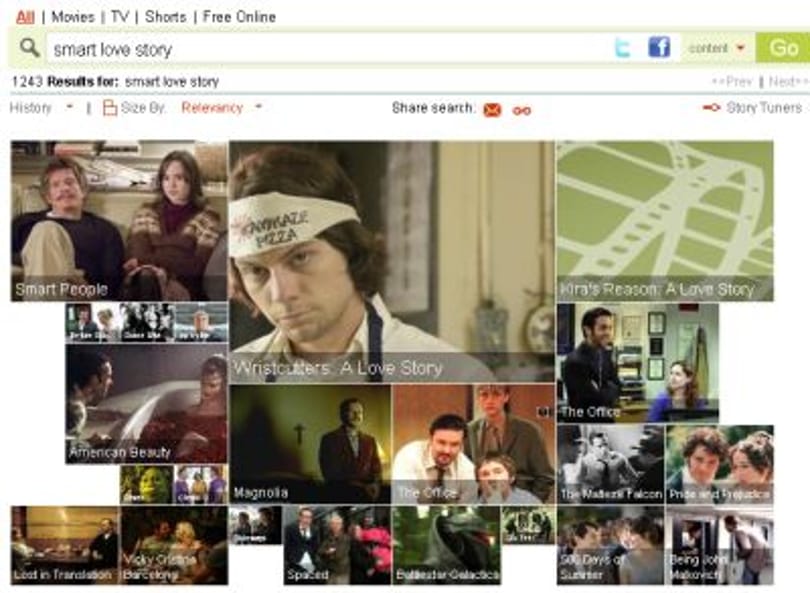Click the History label
Screen dimensions: 810x593
pyautogui.click(x=30, y=107)
